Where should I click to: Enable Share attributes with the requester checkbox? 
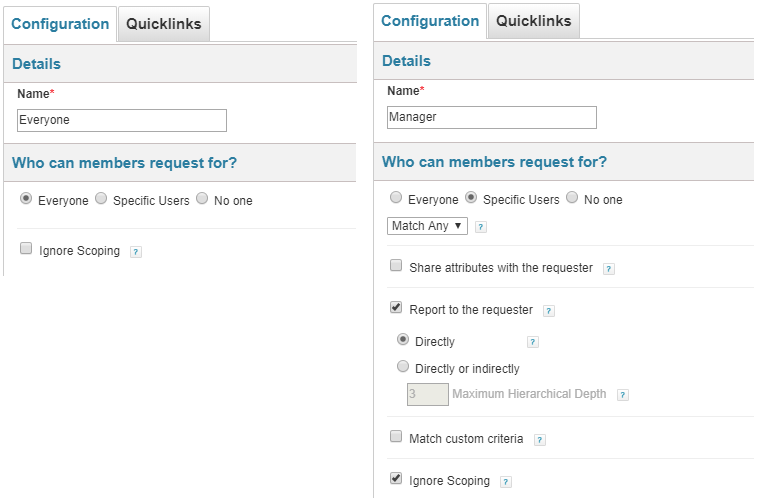pos(396,266)
